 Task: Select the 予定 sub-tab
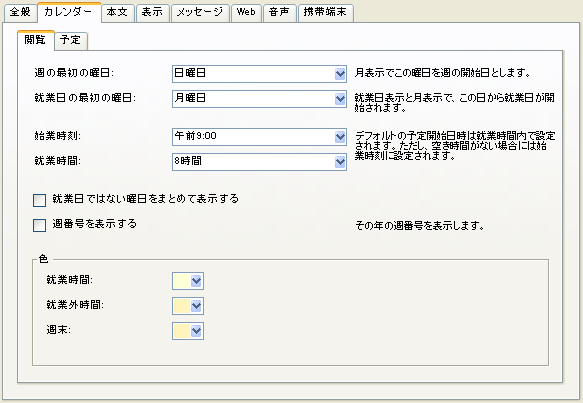(x=71, y=41)
